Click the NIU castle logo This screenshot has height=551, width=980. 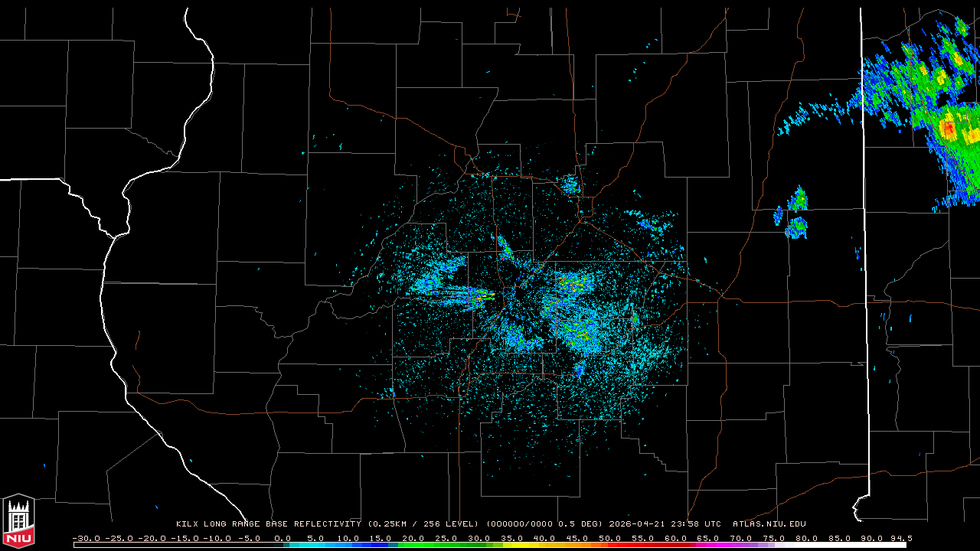pos(18,522)
